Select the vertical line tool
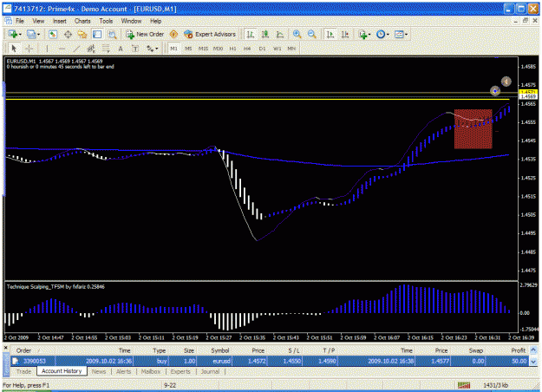 47,49
